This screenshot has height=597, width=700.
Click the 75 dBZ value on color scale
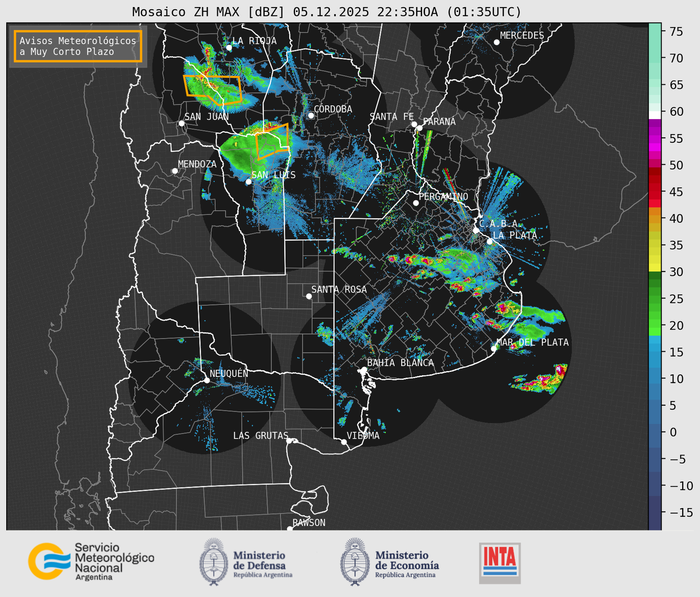tap(676, 32)
